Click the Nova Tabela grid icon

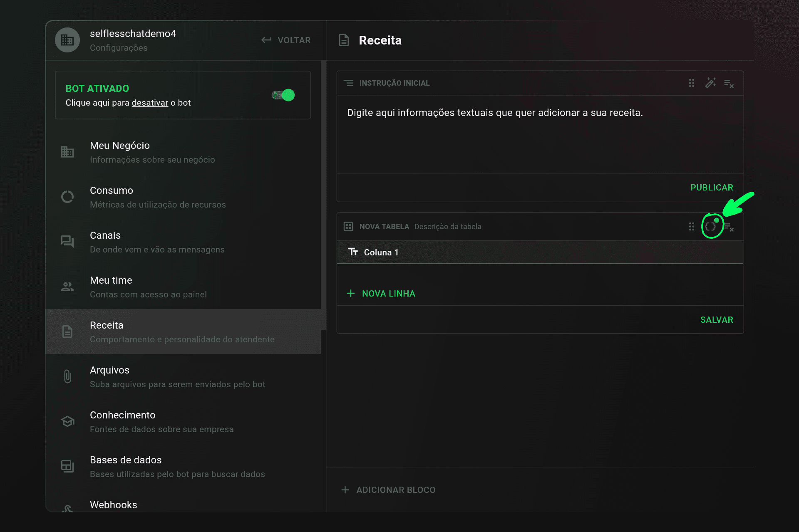tap(348, 227)
